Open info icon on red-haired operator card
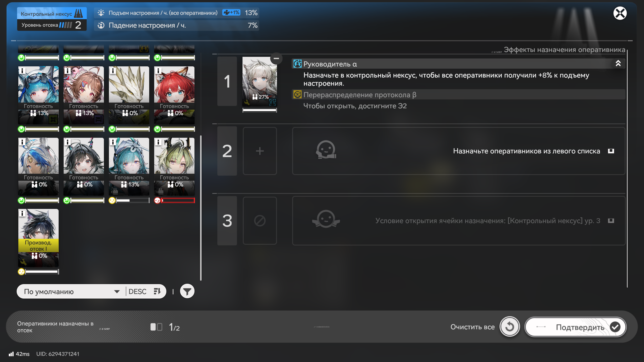Viewport: 644px width, 362px height. 158,71
